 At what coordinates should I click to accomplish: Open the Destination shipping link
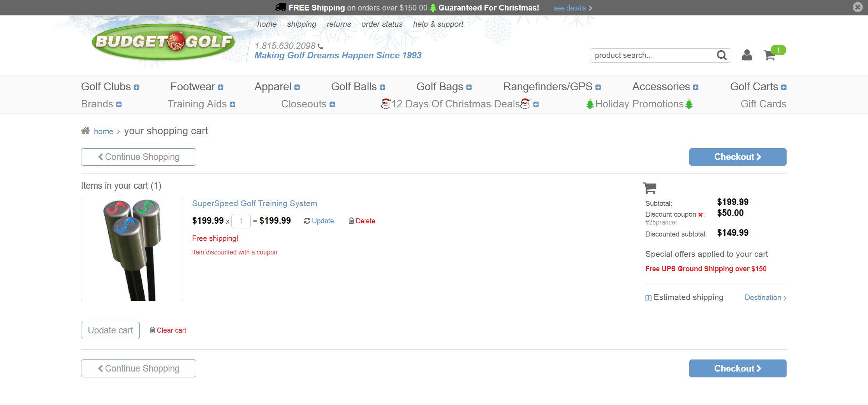coord(765,298)
